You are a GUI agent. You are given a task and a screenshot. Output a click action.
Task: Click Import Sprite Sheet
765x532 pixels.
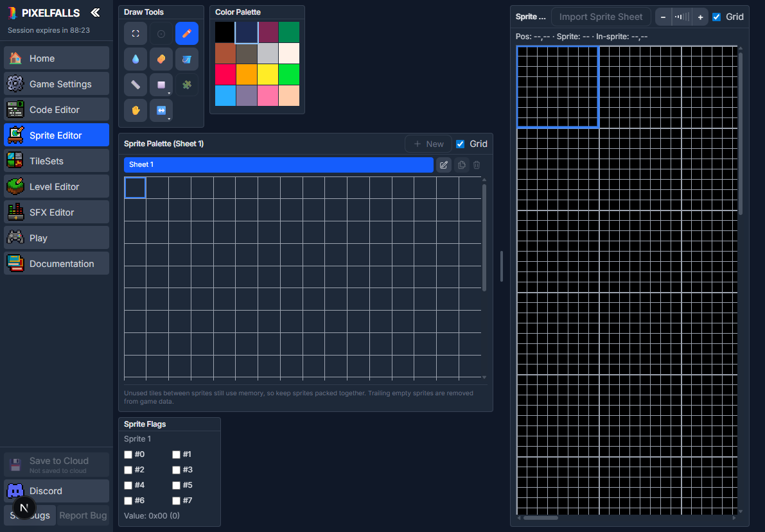coord(601,17)
